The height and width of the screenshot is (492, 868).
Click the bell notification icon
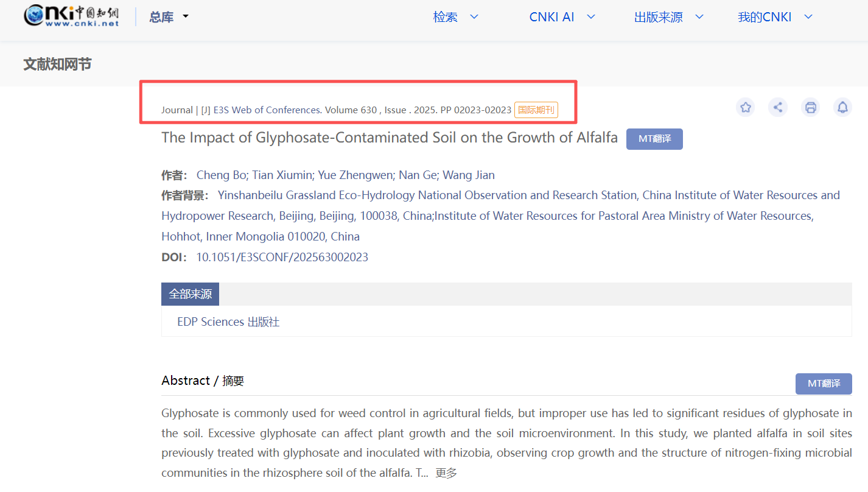pyautogui.click(x=842, y=108)
